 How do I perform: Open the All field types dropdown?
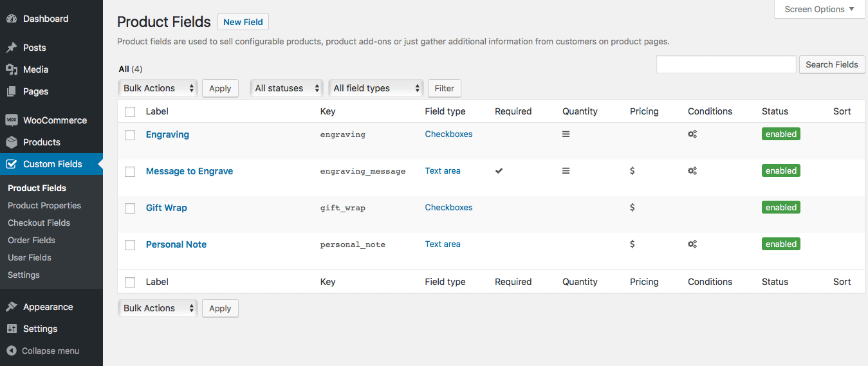(x=376, y=88)
